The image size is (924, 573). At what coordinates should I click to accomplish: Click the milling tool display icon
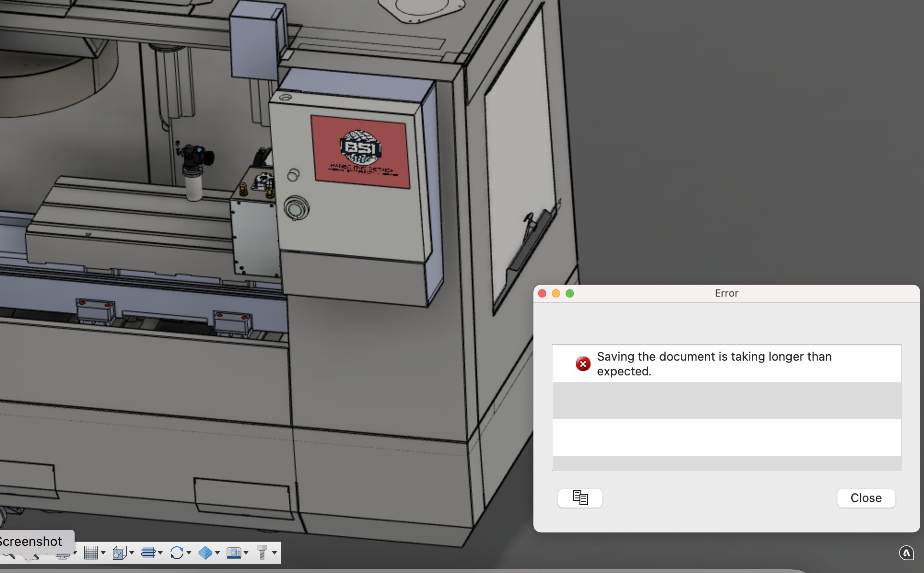[x=262, y=552]
